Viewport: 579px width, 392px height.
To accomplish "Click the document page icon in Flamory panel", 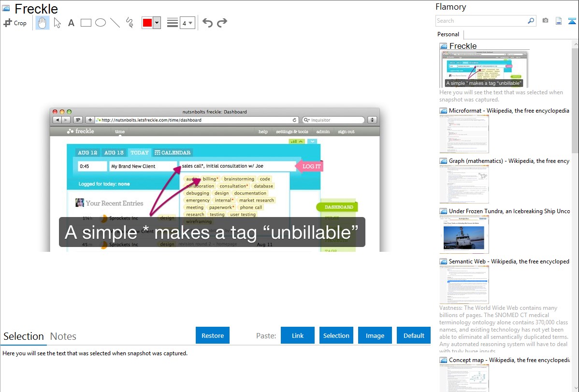I will click(559, 21).
